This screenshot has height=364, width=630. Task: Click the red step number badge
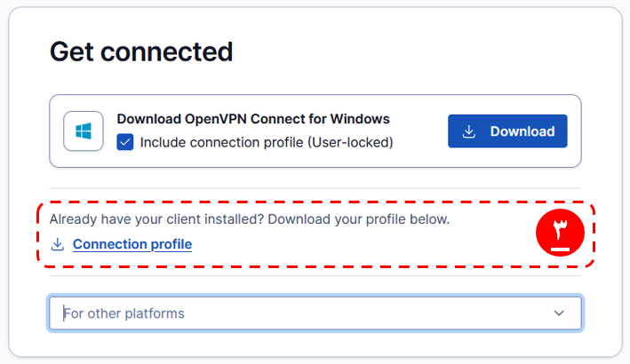coord(560,233)
